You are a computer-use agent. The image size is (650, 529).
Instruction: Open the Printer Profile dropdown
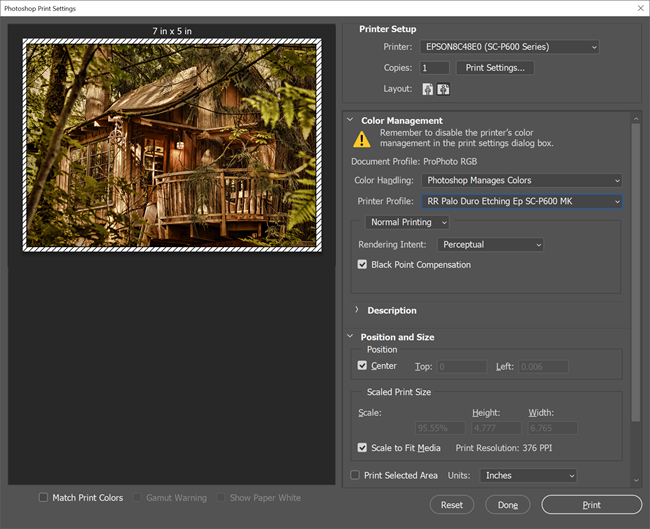point(522,201)
